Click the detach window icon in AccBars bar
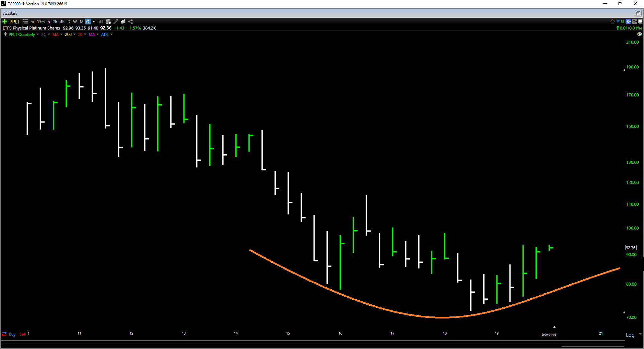Viewport: 644px width, 349px height. click(638, 13)
